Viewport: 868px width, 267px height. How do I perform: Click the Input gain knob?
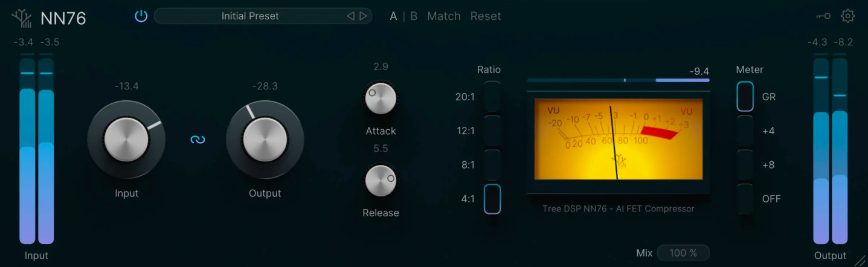[126, 140]
